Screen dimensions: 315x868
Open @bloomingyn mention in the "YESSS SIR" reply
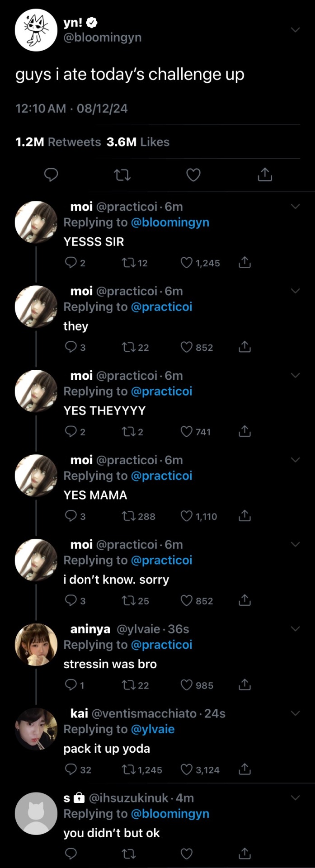click(x=170, y=222)
